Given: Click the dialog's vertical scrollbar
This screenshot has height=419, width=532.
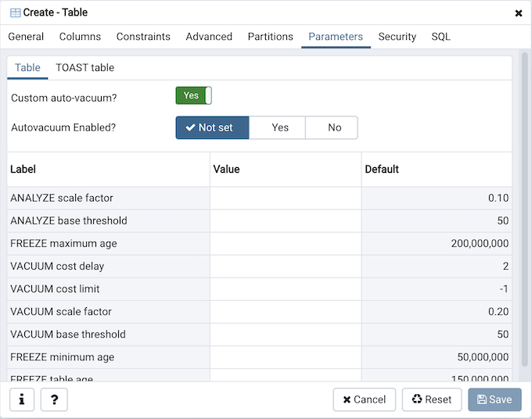Looking at the screenshot, I should coord(524,209).
